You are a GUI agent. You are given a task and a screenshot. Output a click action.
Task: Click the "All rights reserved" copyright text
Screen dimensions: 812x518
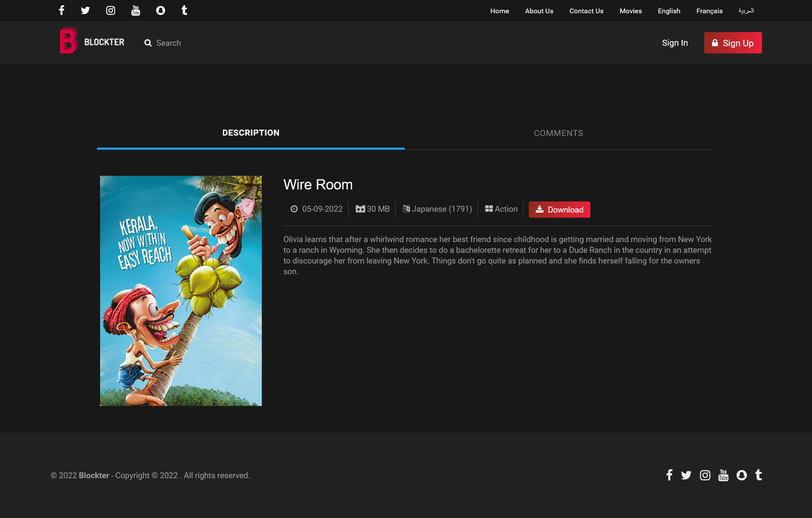tap(217, 475)
